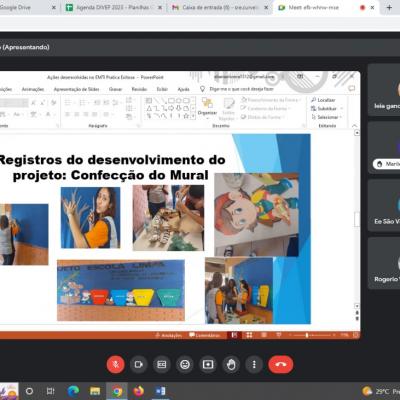Open the Animações ribbon tab in PowerPoint

point(33,89)
